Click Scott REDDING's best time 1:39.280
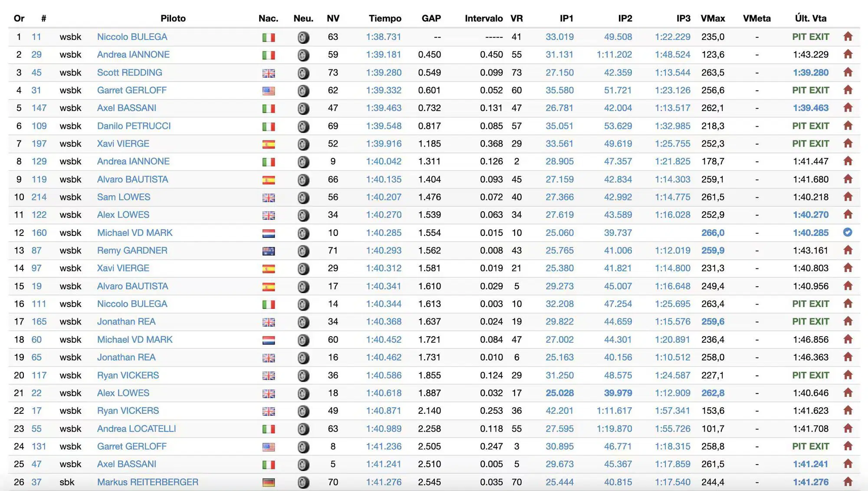The image size is (868, 491). point(384,72)
